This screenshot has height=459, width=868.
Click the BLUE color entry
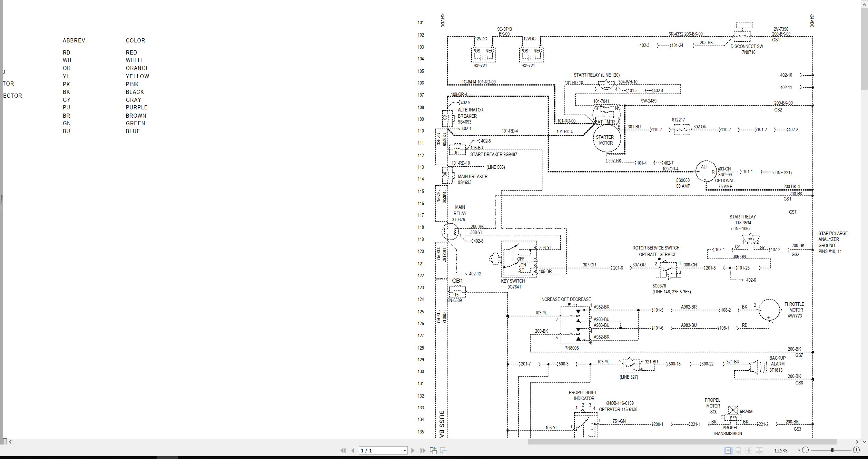[133, 131]
